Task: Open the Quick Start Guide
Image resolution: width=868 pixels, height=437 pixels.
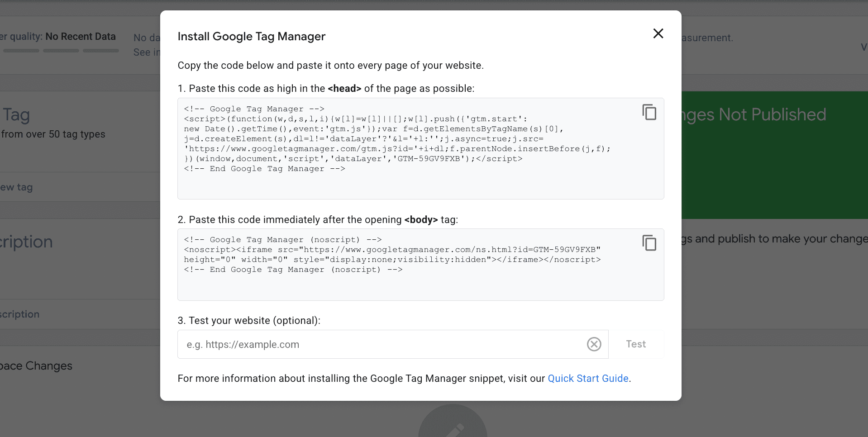Action: [x=588, y=378]
